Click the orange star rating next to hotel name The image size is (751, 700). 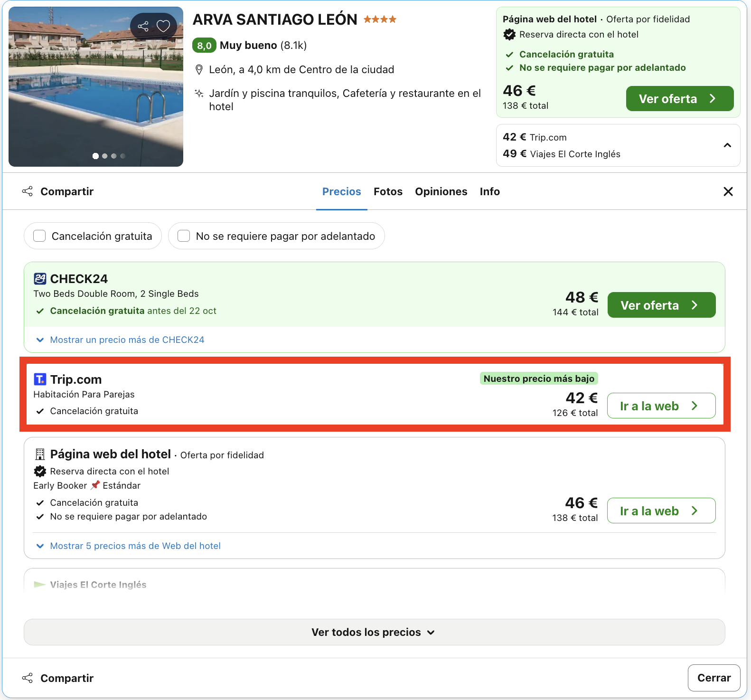[x=380, y=19]
